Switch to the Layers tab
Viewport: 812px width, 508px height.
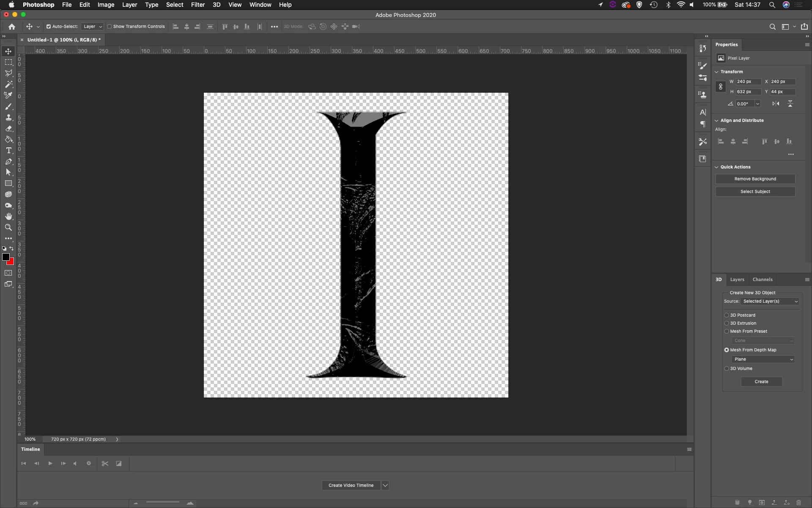[x=737, y=279]
